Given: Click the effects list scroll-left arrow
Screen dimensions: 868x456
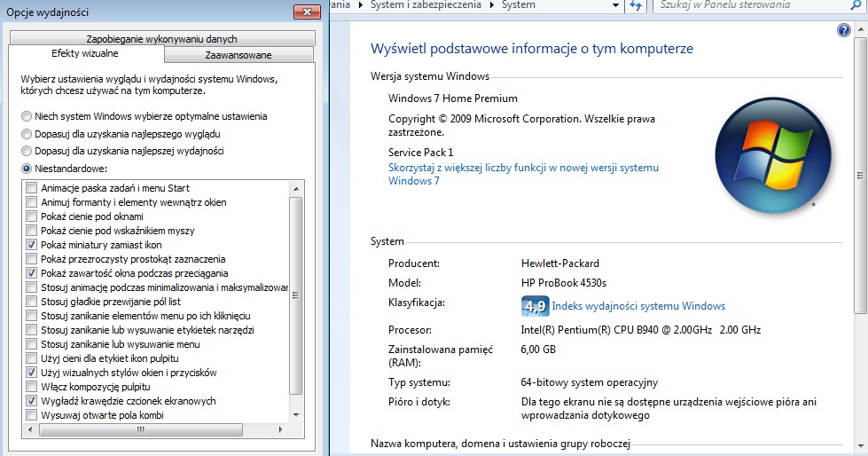Looking at the screenshot, I should [30, 429].
